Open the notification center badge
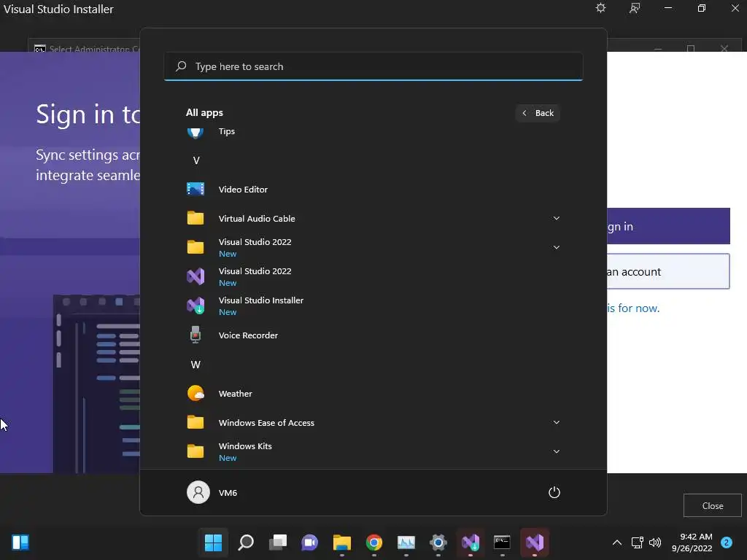 (x=727, y=542)
